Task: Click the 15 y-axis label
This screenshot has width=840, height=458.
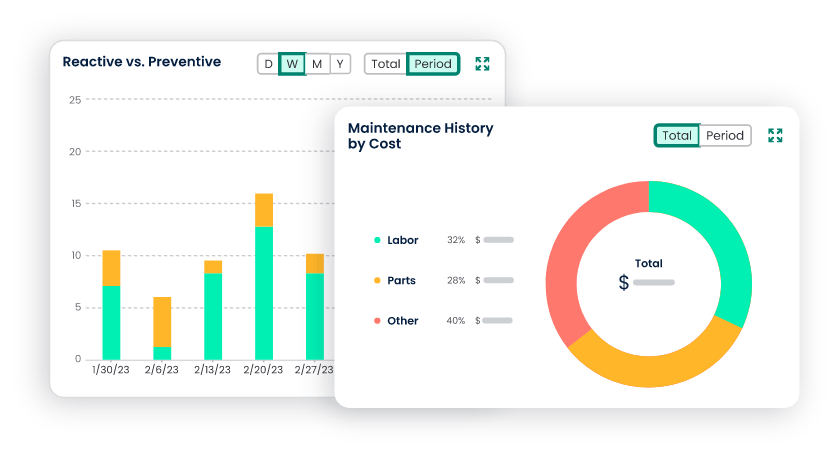Action: (76, 204)
